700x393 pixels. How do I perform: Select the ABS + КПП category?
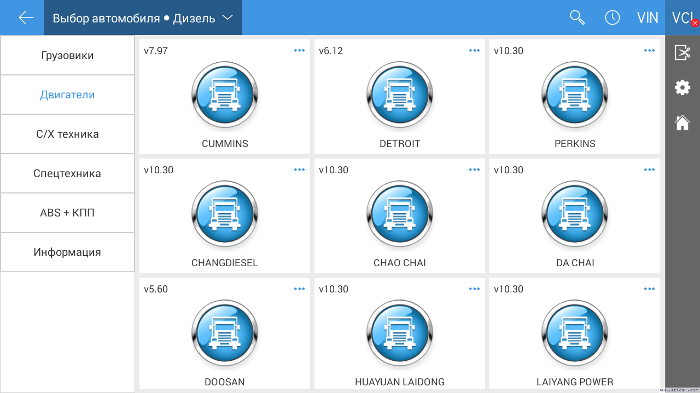pyautogui.click(x=67, y=213)
